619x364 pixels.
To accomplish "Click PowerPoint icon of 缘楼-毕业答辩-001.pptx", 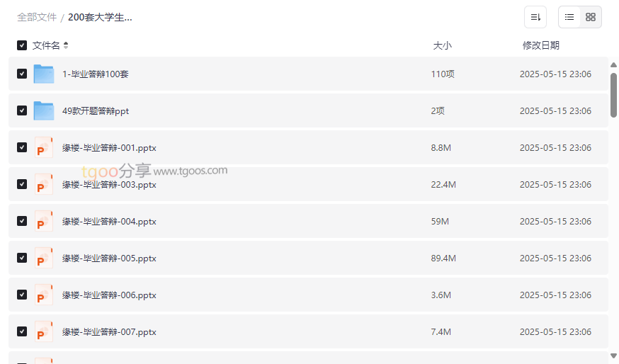I will pos(44,148).
